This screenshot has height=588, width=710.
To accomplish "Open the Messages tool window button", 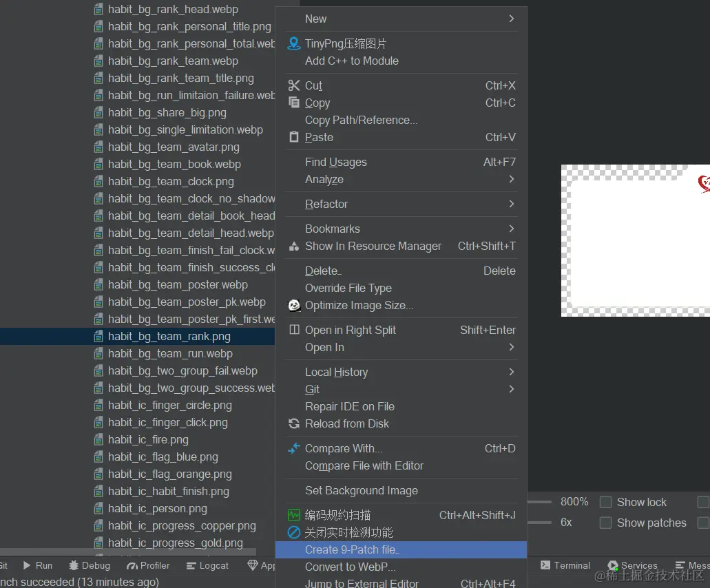I will pos(692,565).
